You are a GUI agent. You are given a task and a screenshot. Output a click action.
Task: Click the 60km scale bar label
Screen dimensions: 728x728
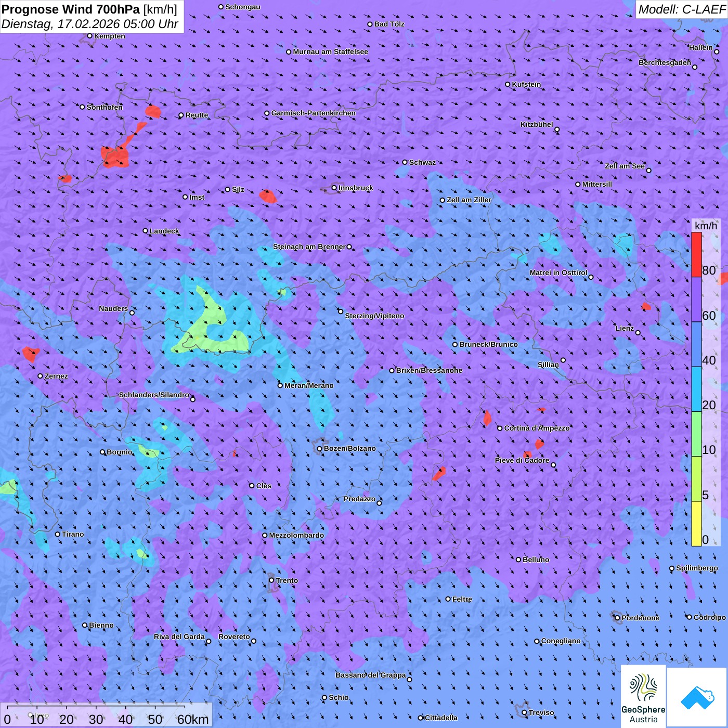coord(193,720)
